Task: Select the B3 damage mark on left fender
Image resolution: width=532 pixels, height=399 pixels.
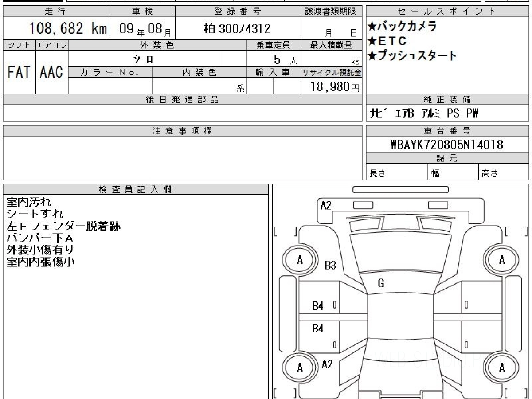Action: 330,266
